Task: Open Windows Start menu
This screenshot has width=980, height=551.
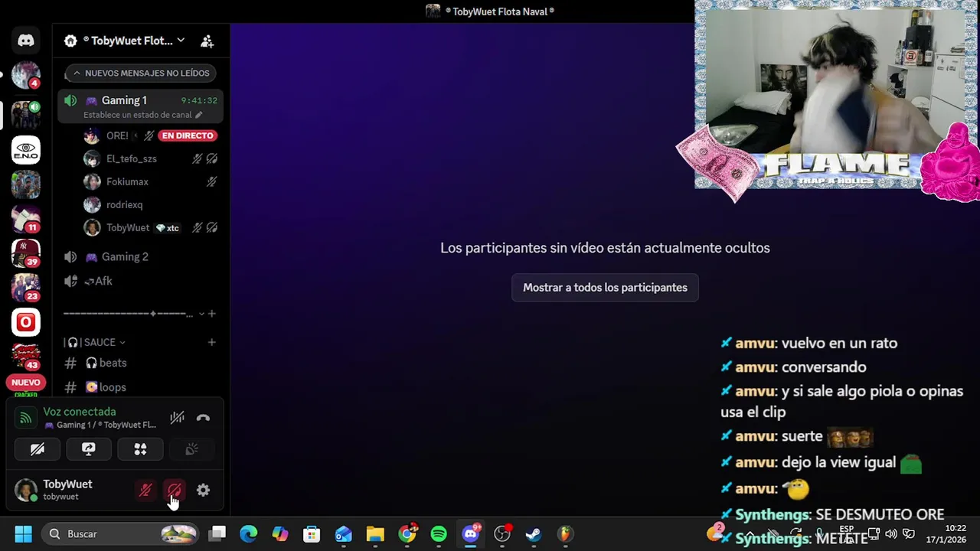Action: [x=24, y=534]
